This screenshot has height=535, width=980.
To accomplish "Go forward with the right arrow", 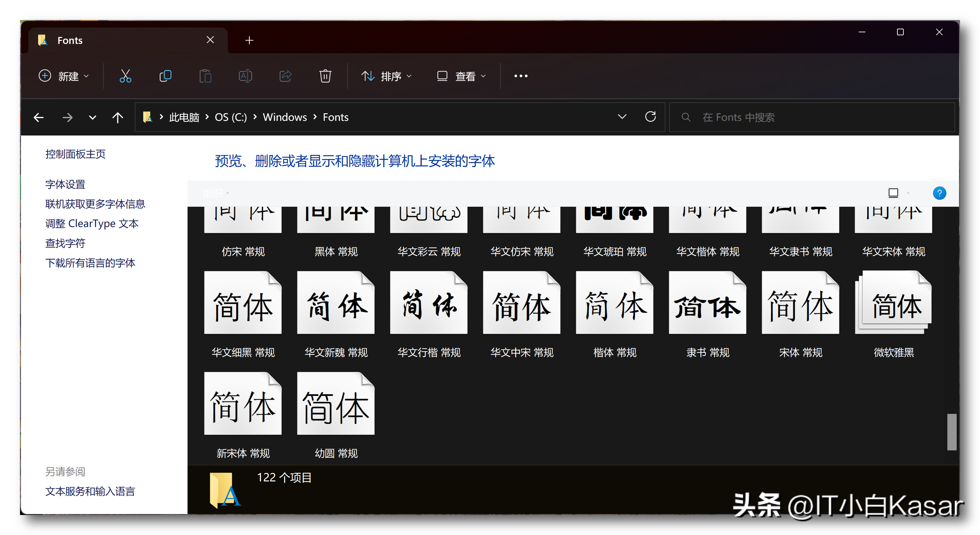I will (x=67, y=118).
